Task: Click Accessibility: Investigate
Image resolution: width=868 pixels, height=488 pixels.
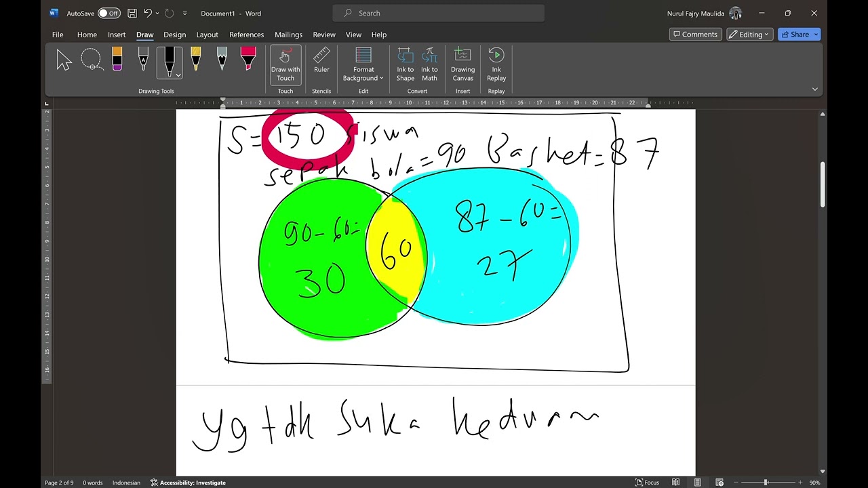Action: (x=188, y=483)
